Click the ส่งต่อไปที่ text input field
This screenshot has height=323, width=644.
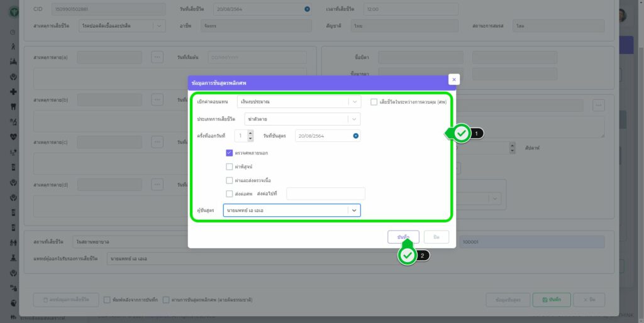325,194
